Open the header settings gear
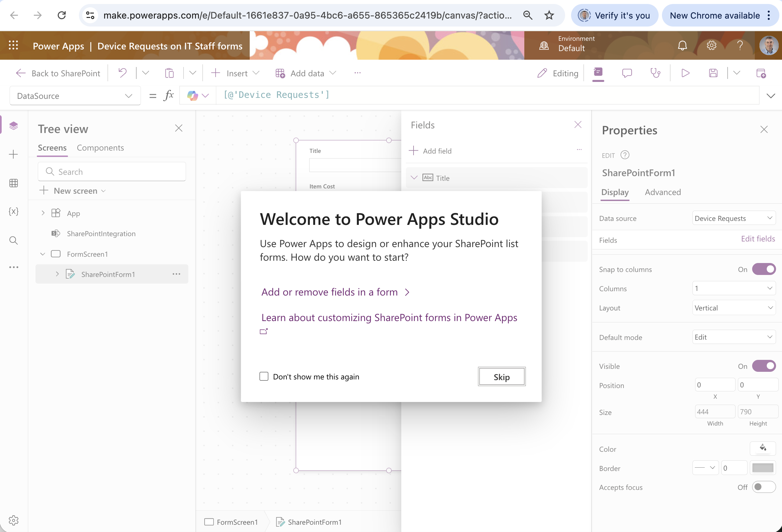 [711, 45]
